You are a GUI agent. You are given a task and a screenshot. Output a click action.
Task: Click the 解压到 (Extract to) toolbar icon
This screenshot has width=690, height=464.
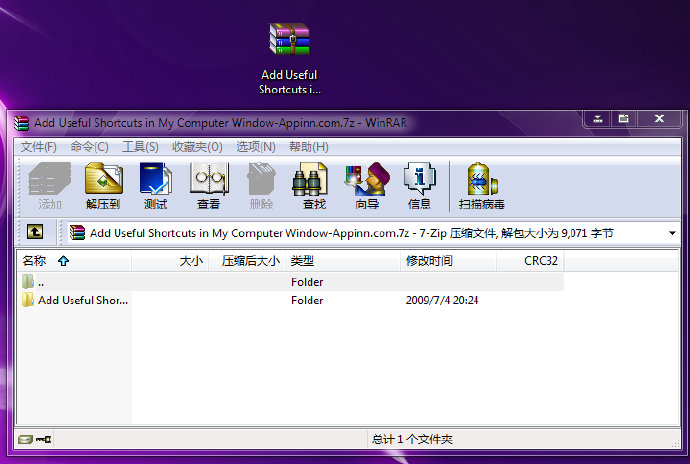(103, 185)
